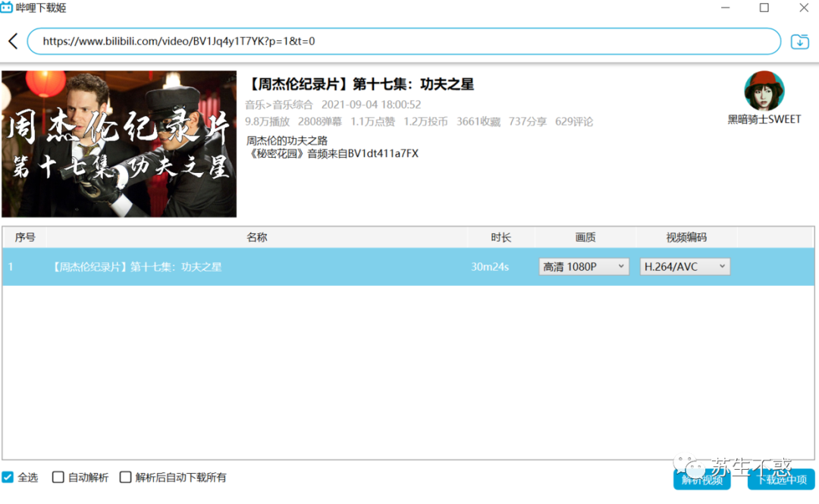Open the download manager icon beside the URL bar
This screenshot has width=819, height=504.
coord(800,41)
